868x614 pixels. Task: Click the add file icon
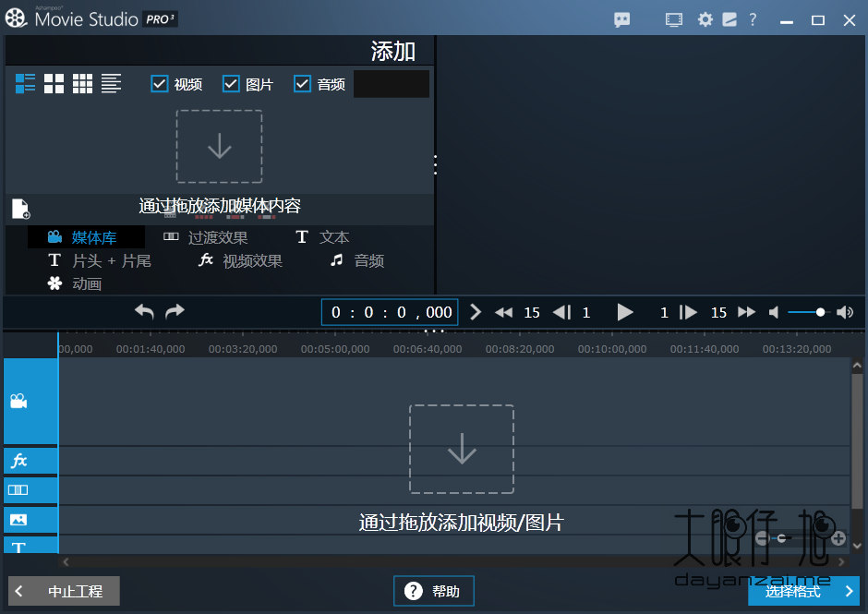click(x=21, y=209)
